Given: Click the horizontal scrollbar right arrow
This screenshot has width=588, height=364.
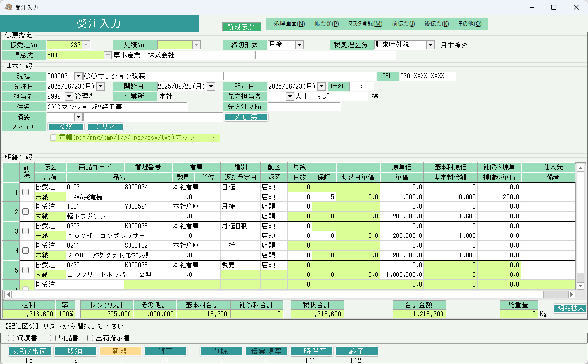Looking at the screenshot, I should point(571,294).
